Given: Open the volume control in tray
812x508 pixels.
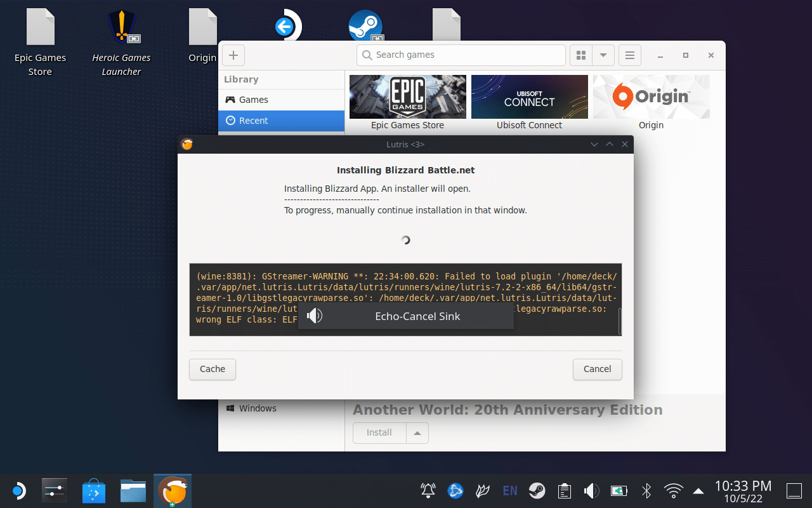Looking at the screenshot, I should pos(591,490).
